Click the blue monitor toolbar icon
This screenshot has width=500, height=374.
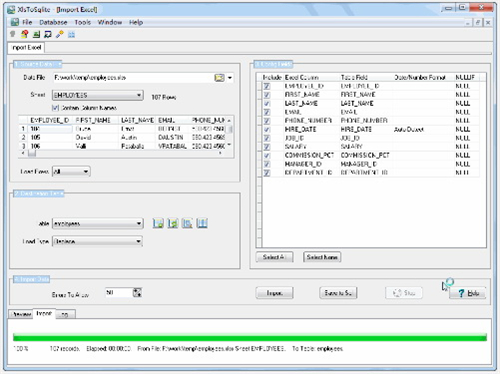48,34
